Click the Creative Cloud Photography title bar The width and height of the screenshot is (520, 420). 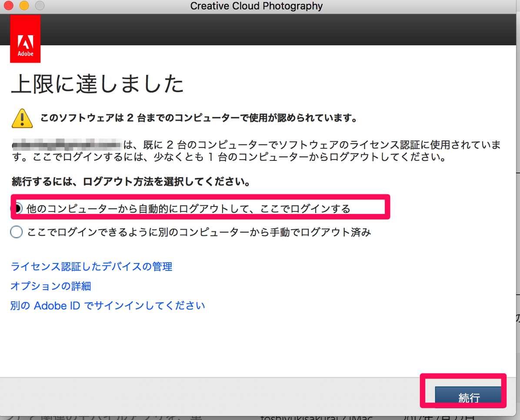pos(257,6)
